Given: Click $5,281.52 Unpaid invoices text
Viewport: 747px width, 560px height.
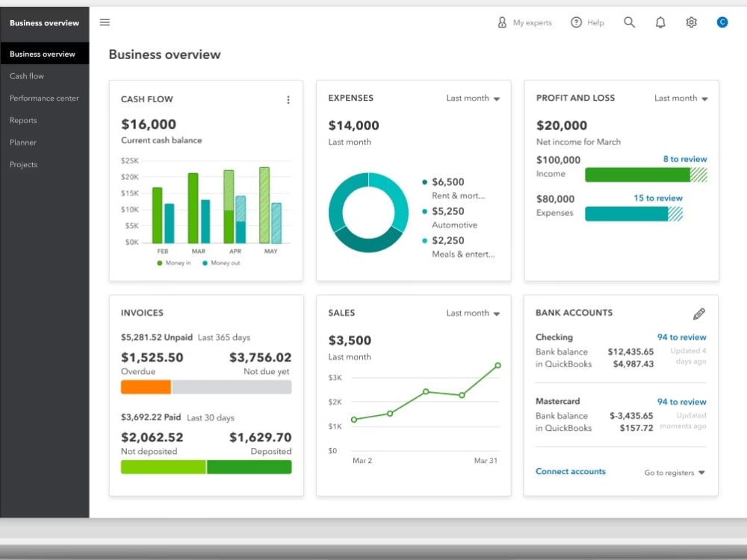Looking at the screenshot, I should click(157, 337).
